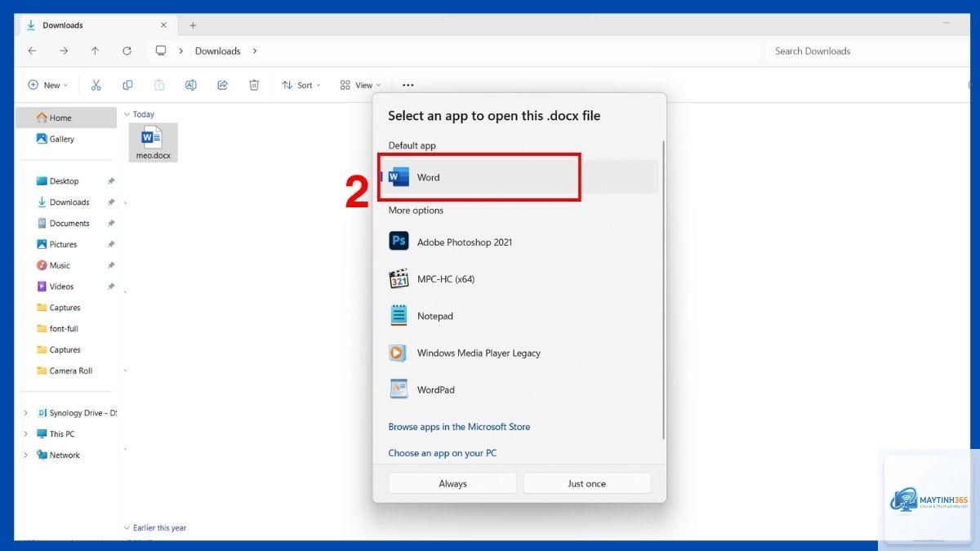
Task: Click the Rename icon in toolbar
Action: (x=190, y=85)
